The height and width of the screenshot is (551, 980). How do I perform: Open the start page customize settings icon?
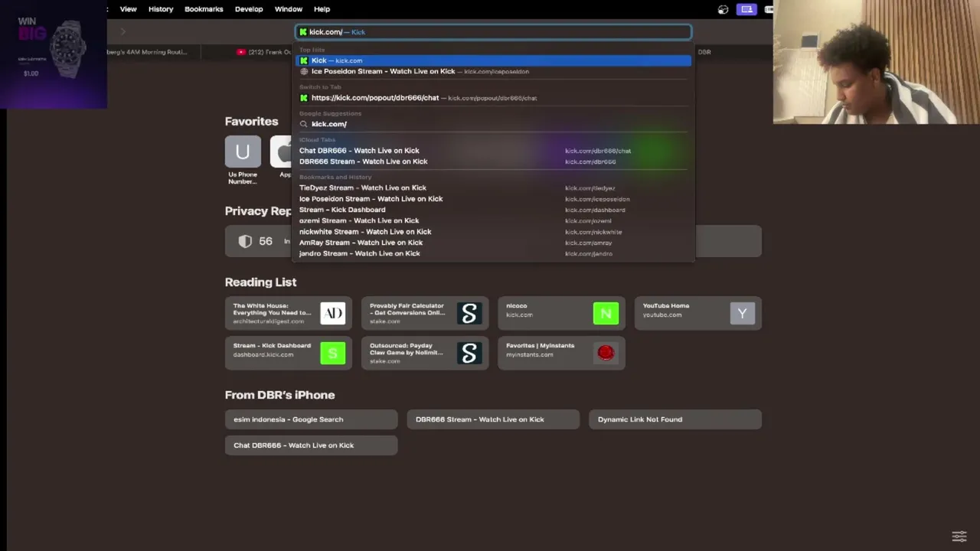click(959, 536)
